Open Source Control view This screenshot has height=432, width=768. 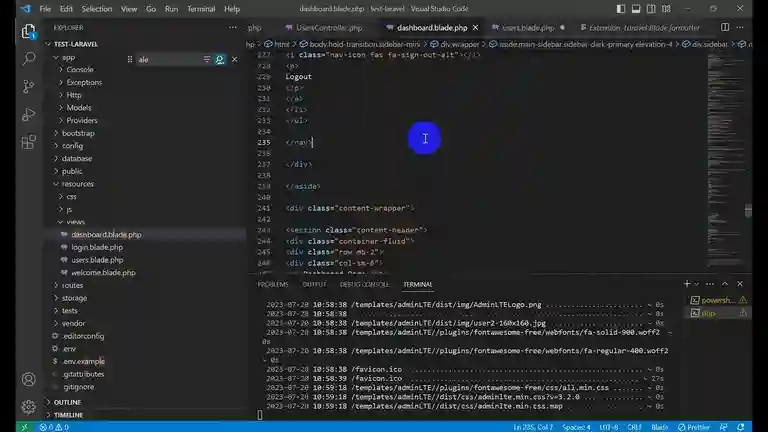click(x=28, y=86)
